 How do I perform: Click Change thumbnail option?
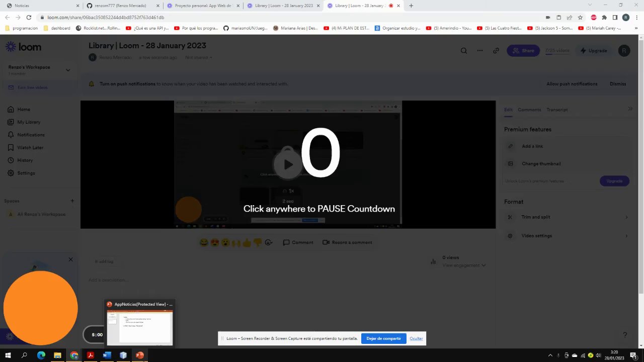(x=567, y=163)
